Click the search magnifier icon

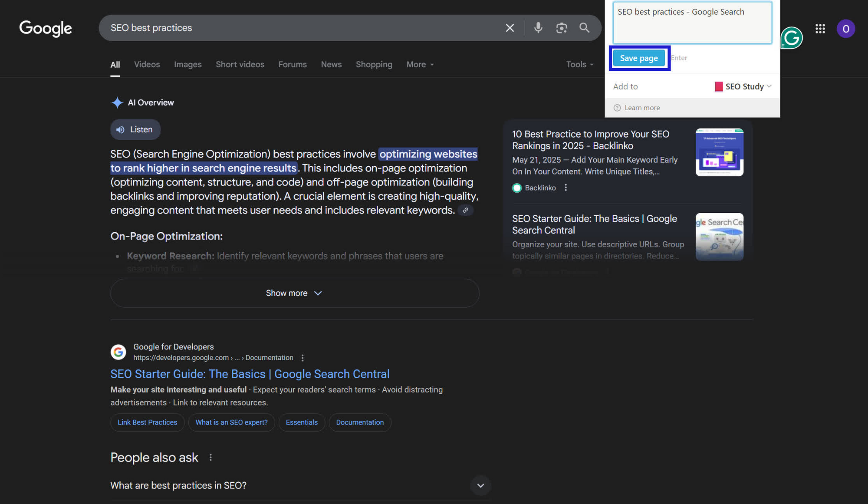[584, 27]
